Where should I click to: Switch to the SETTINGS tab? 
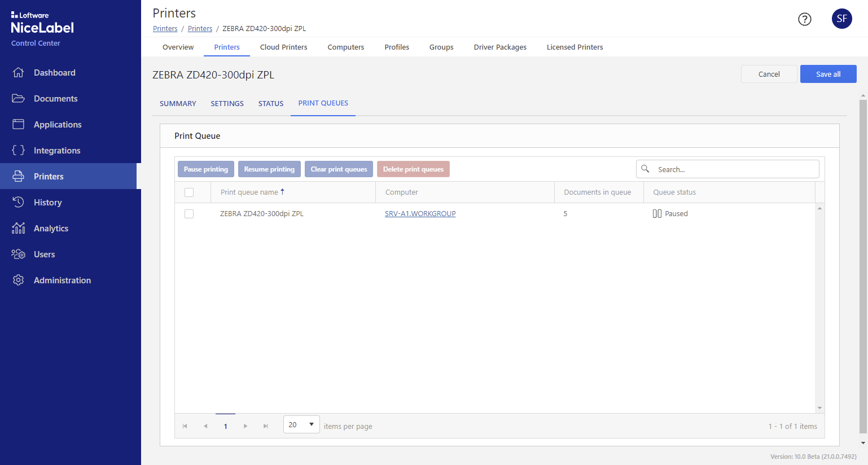coord(227,103)
